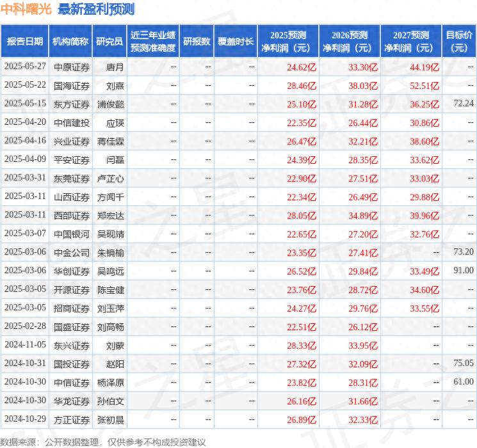Select the 平安证券 institution cell
Viewport: 477px width, 448px height.
point(72,160)
